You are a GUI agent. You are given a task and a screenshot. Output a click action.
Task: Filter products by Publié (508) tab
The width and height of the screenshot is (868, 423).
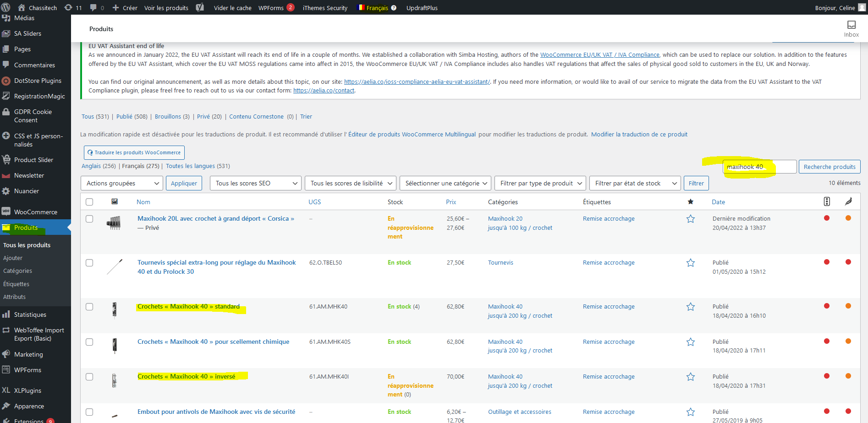[132, 116]
